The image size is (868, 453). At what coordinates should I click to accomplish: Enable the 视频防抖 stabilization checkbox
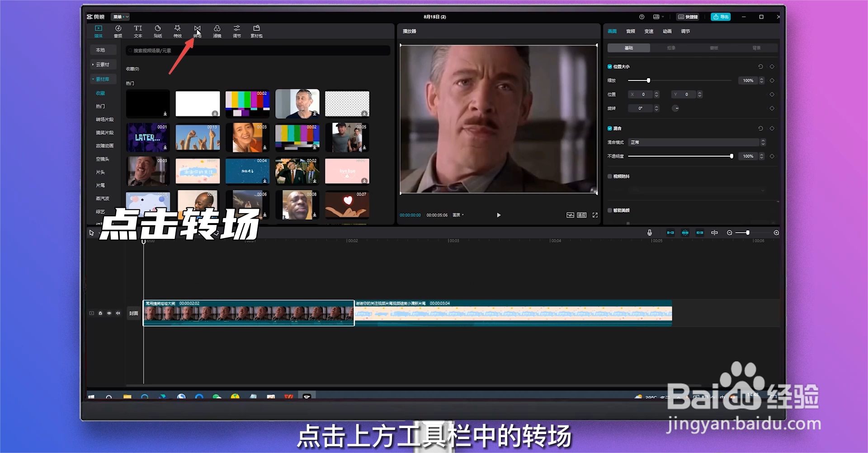tap(610, 176)
